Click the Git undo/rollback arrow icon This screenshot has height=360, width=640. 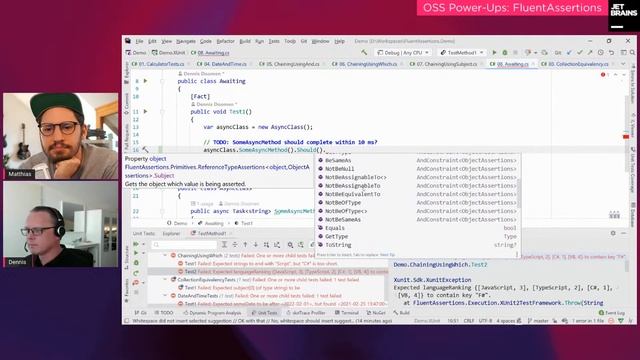pos(611,53)
